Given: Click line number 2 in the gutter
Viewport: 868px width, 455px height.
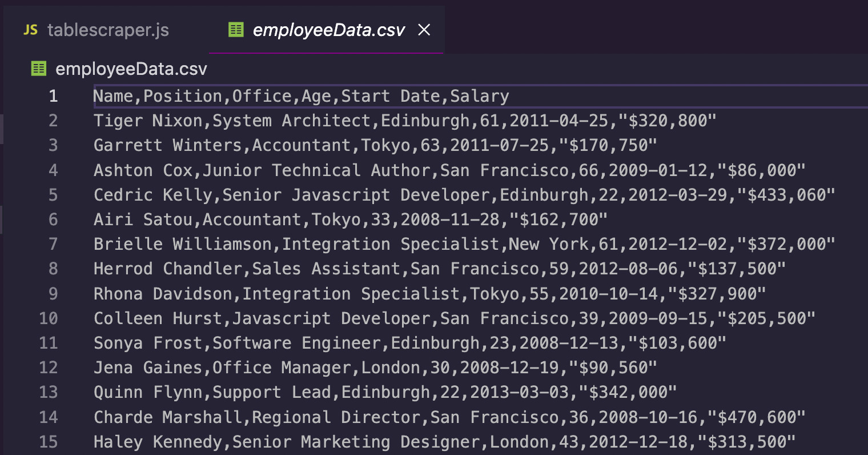Looking at the screenshot, I should coord(53,121).
